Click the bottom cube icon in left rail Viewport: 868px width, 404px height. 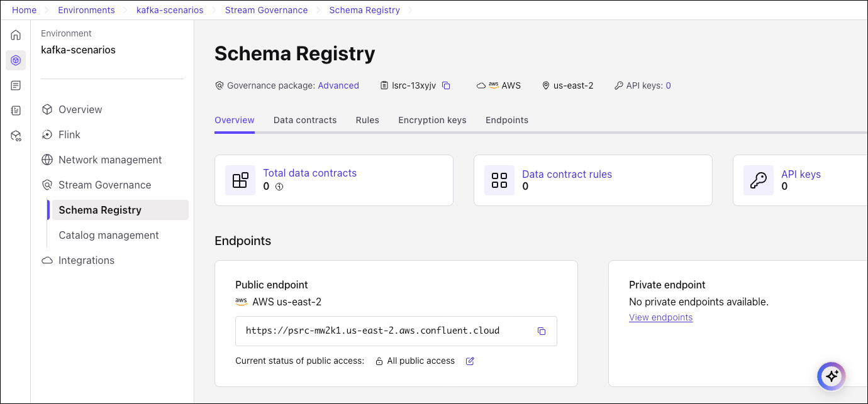tap(16, 136)
